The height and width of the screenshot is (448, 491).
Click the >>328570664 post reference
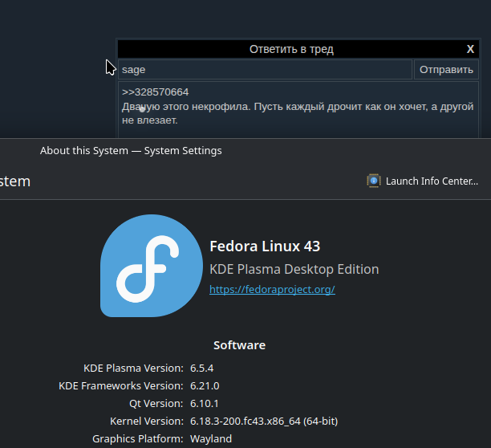(156, 92)
